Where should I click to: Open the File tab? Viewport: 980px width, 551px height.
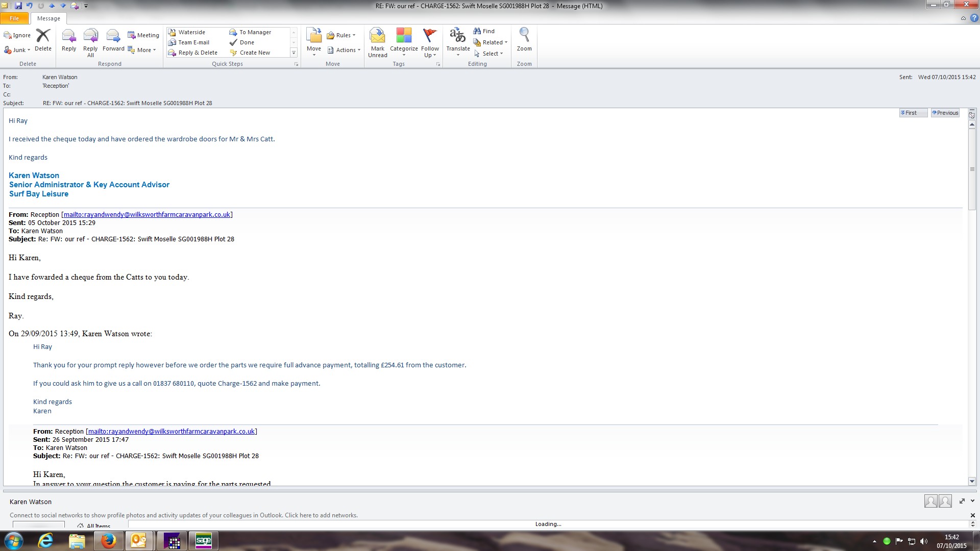tap(14, 18)
